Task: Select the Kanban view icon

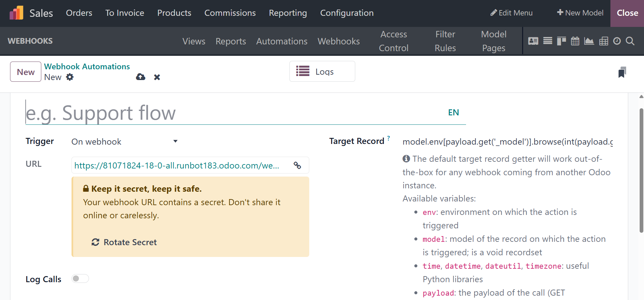Action: pyautogui.click(x=561, y=41)
